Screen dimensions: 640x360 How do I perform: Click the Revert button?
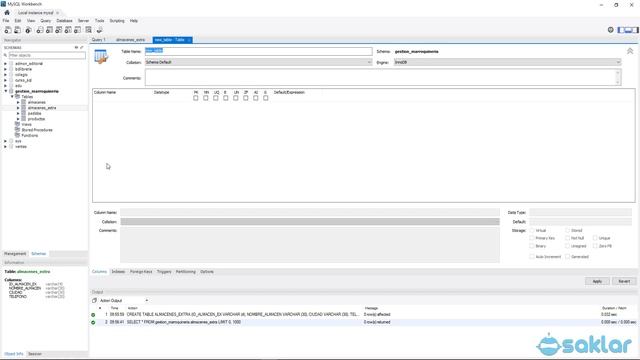[x=624, y=281]
